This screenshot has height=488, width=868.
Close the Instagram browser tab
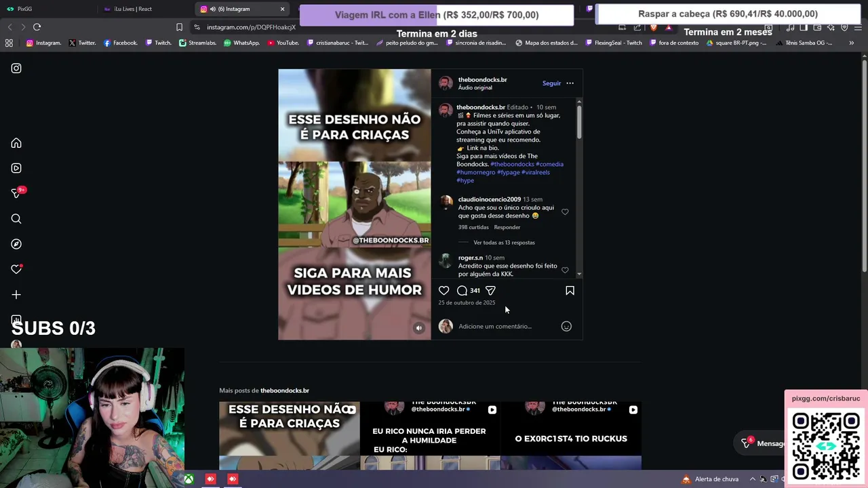[x=282, y=9]
